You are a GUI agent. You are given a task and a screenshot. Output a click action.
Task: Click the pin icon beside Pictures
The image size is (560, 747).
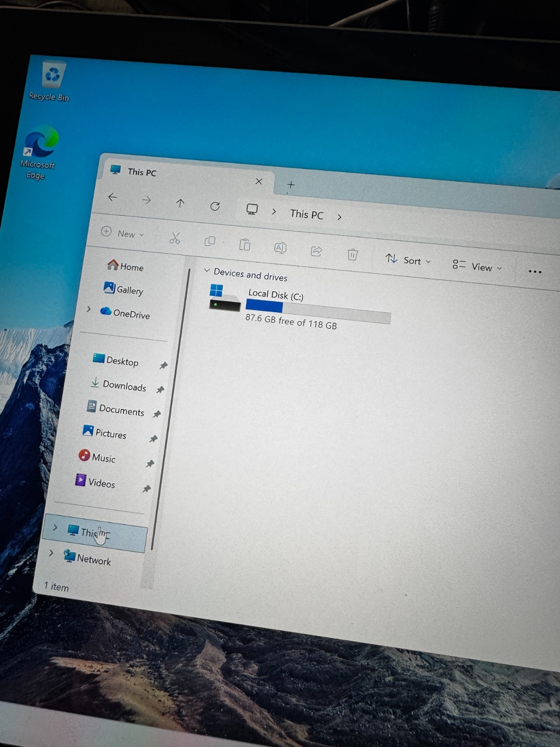154,439
